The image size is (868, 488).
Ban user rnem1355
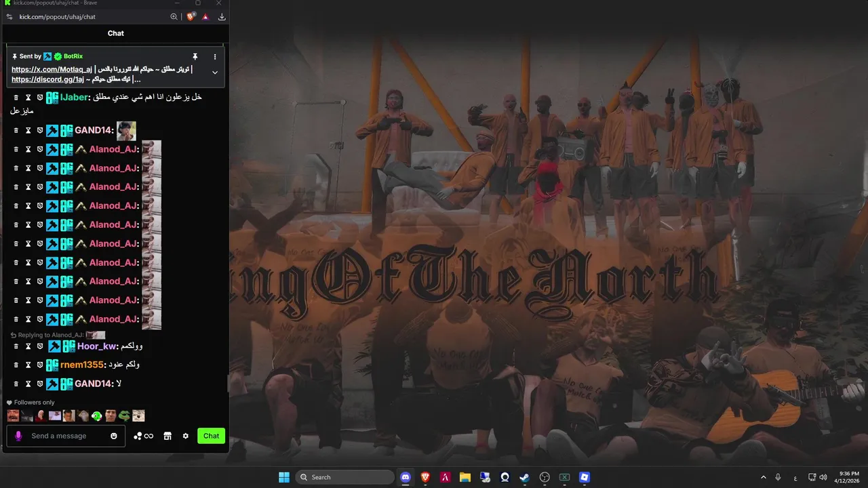40,365
